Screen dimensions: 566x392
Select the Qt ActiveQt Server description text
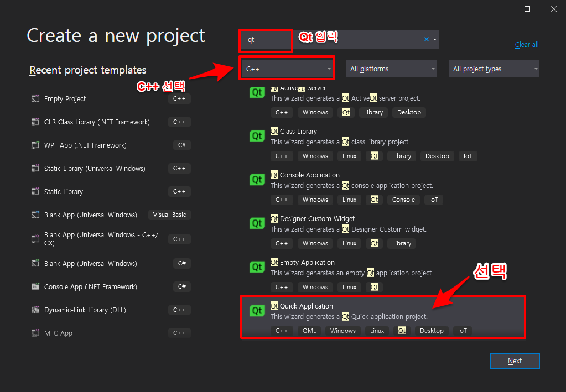pos(345,98)
